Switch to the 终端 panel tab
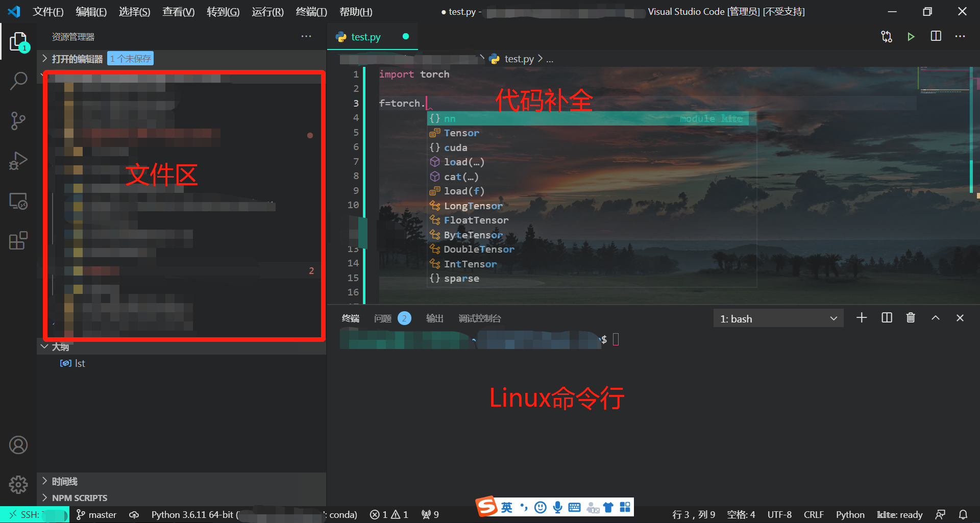The height and width of the screenshot is (523, 980). (351, 318)
